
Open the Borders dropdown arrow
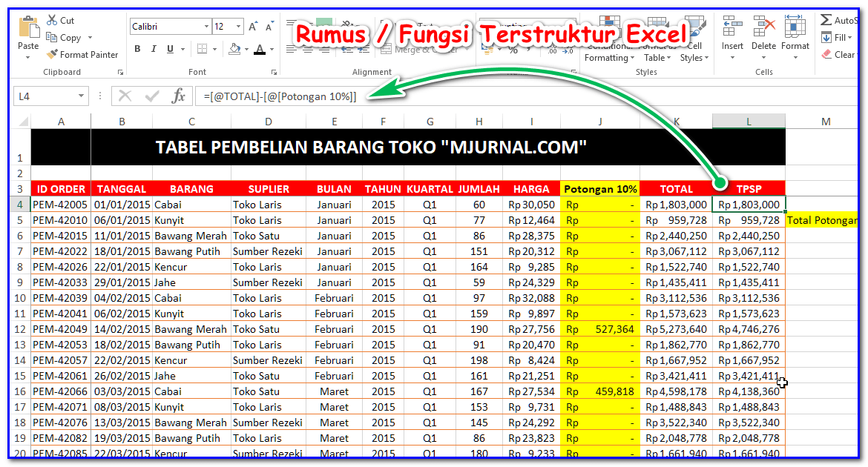coord(215,49)
